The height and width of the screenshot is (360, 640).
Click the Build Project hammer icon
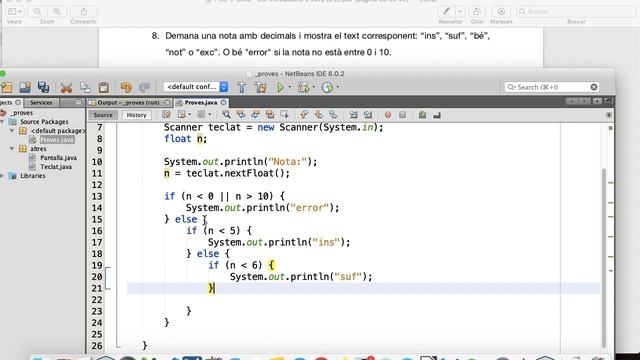point(242,87)
